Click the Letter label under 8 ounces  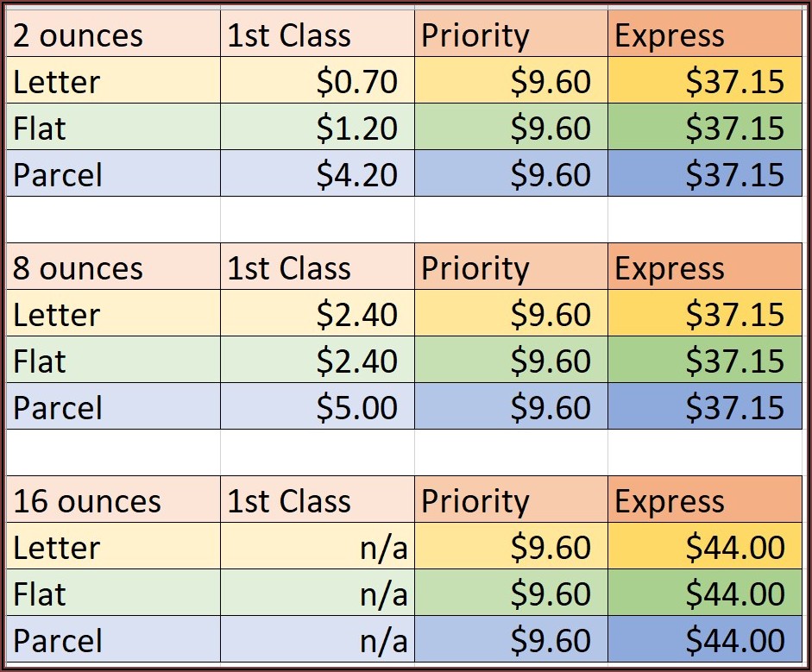coord(56,315)
